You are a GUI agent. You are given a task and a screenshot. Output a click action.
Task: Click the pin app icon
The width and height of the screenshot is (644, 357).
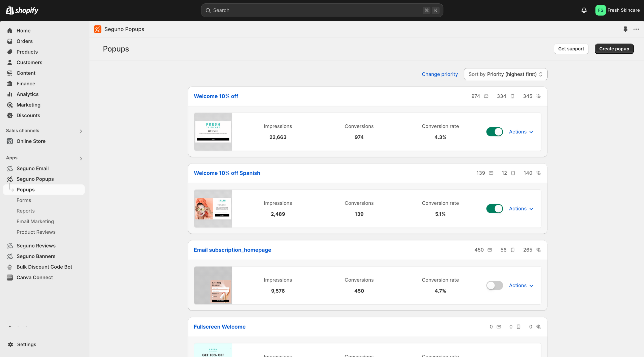625,29
